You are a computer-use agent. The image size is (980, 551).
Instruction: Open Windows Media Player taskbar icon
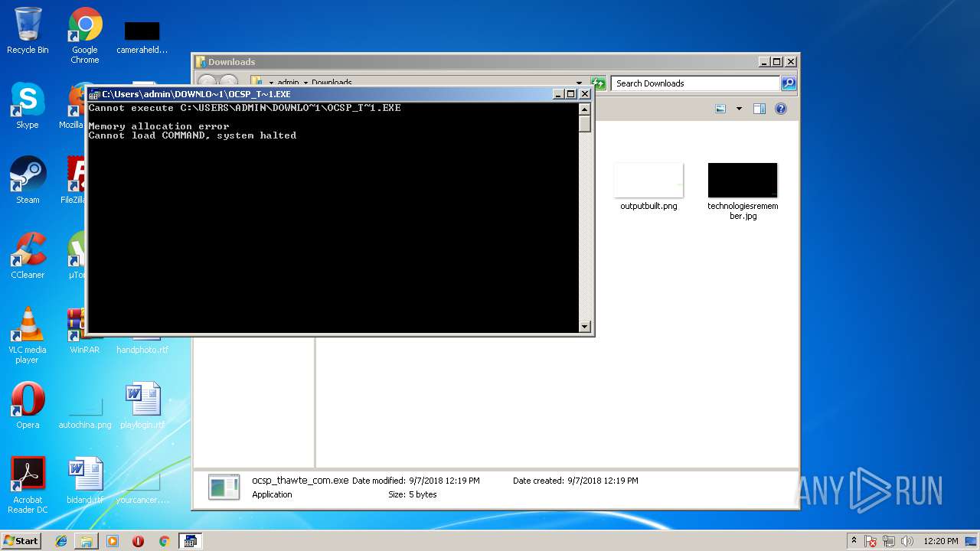tap(113, 541)
